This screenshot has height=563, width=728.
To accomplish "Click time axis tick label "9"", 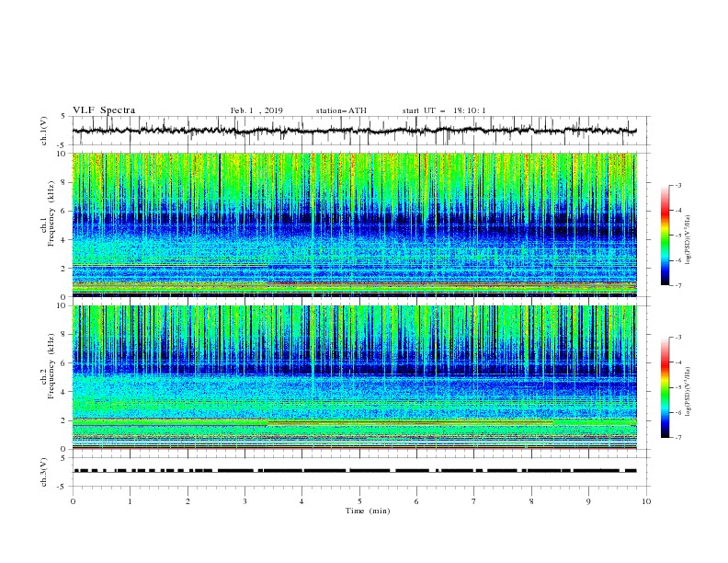I will pyautogui.click(x=588, y=501).
